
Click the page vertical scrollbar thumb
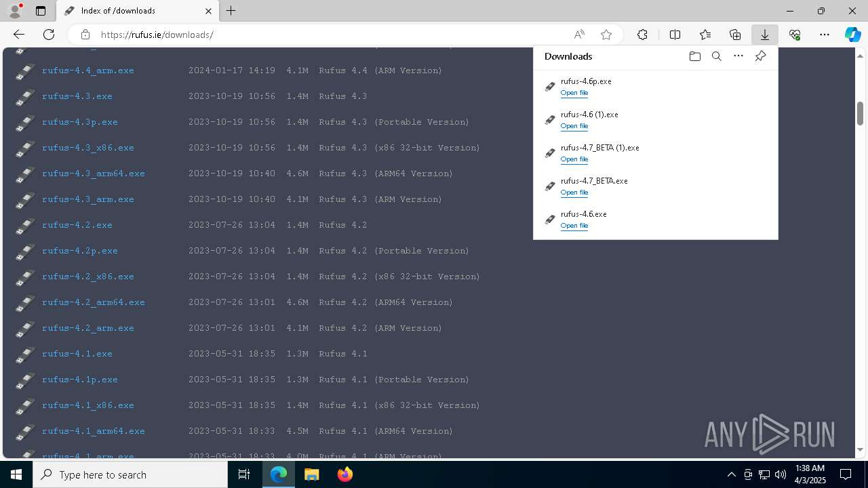[860, 113]
